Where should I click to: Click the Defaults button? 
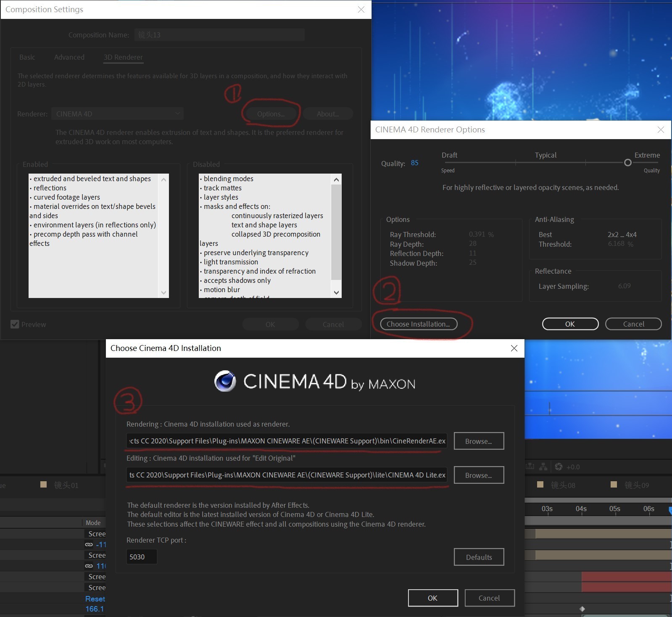[479, 557]
